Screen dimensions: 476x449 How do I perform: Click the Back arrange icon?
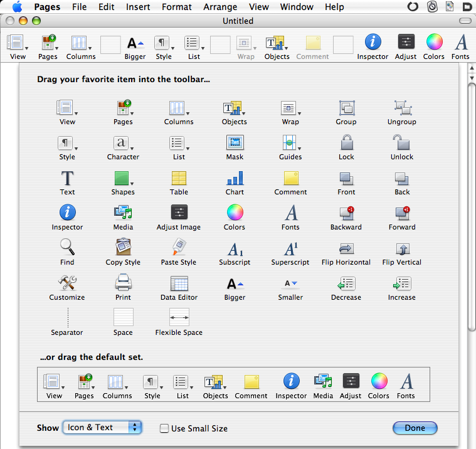tap(402, 179)
